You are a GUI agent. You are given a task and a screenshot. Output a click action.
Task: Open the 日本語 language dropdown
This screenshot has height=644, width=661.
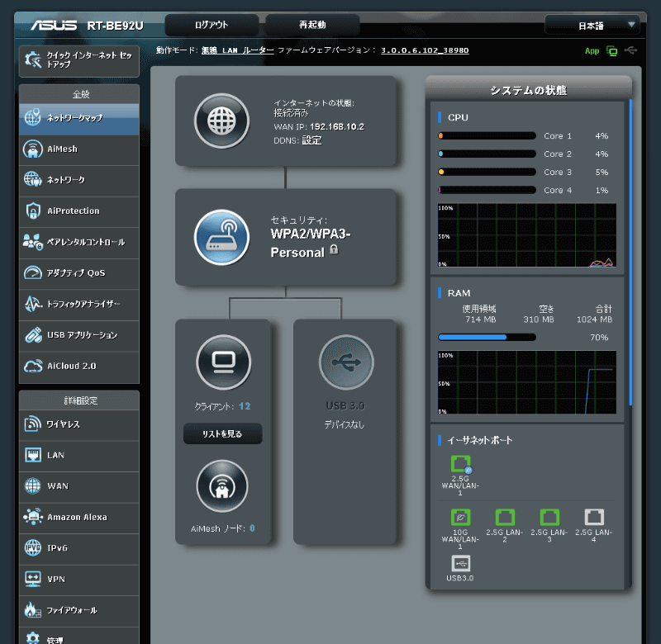pyautogui.click(x=592, y=26)
